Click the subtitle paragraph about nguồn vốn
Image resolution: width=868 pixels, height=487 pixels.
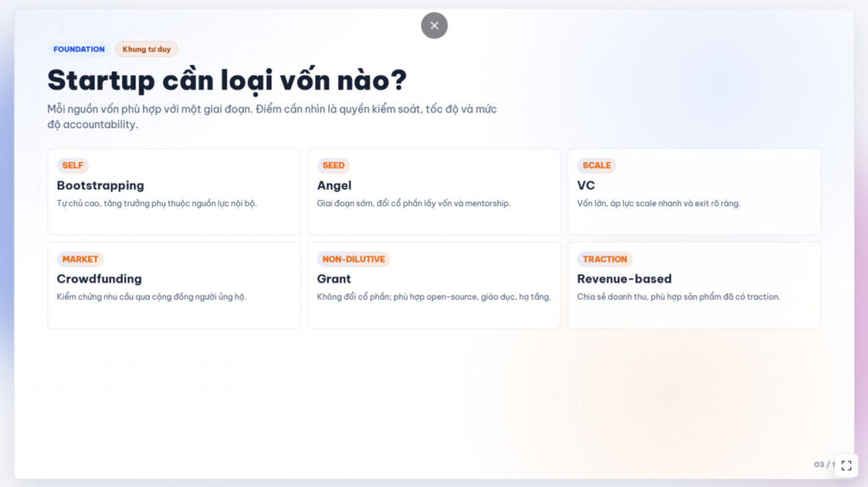[x=272, y=117]
